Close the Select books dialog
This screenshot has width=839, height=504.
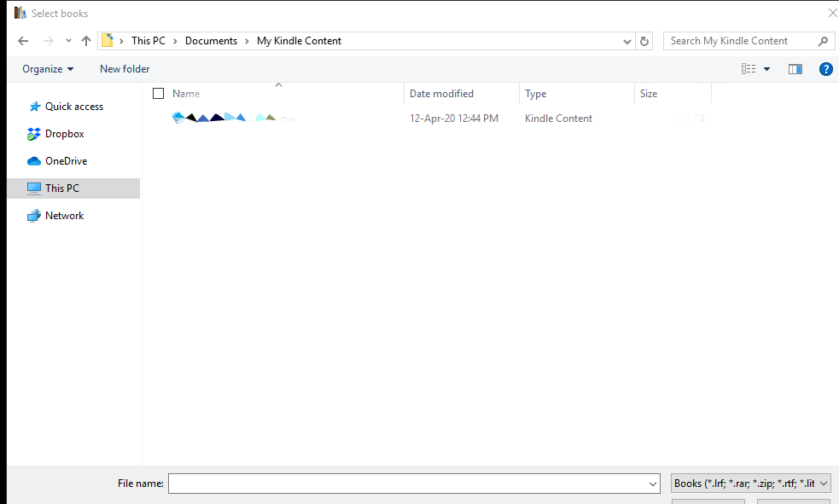[x=832, y=13]
